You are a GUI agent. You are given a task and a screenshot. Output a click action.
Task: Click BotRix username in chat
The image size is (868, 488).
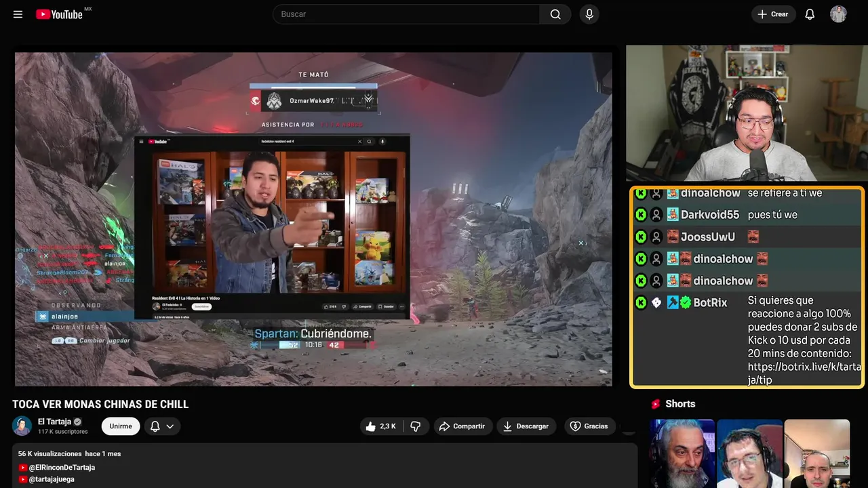click(x=711, y=302)
